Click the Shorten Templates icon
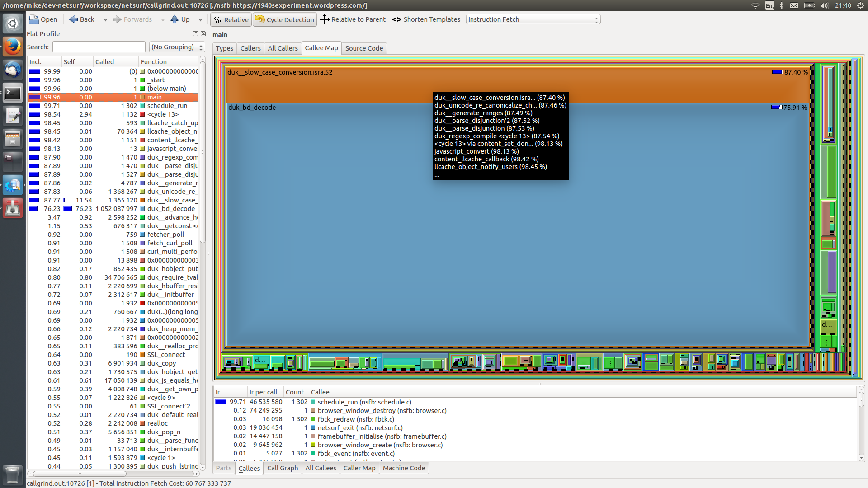The height and width of the screenshot is (488, 868). coord(396,19)
